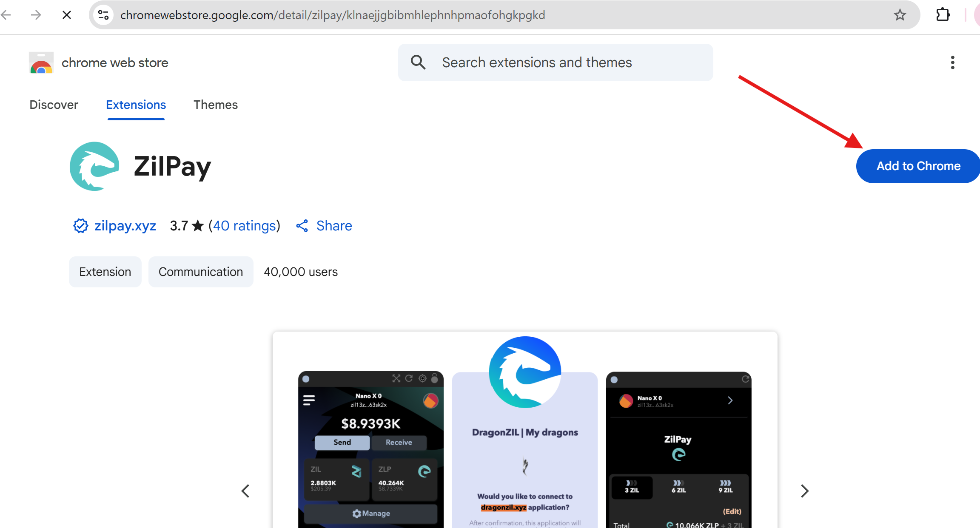Image resolution: width=980 pixels, height=528 pixels.
Task: Switch to the Discover tab
Action: [54, 105]
